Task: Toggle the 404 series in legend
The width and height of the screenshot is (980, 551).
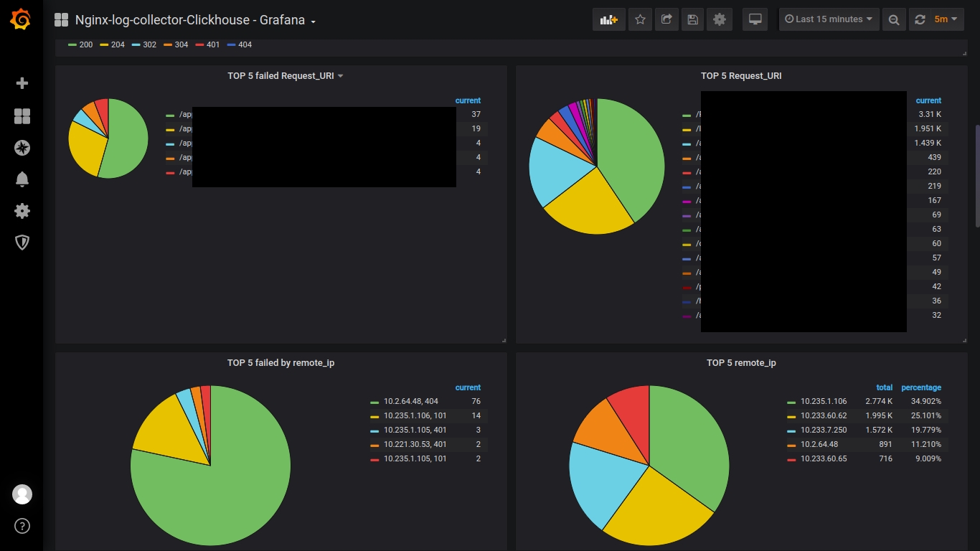Action: (240, 44)
